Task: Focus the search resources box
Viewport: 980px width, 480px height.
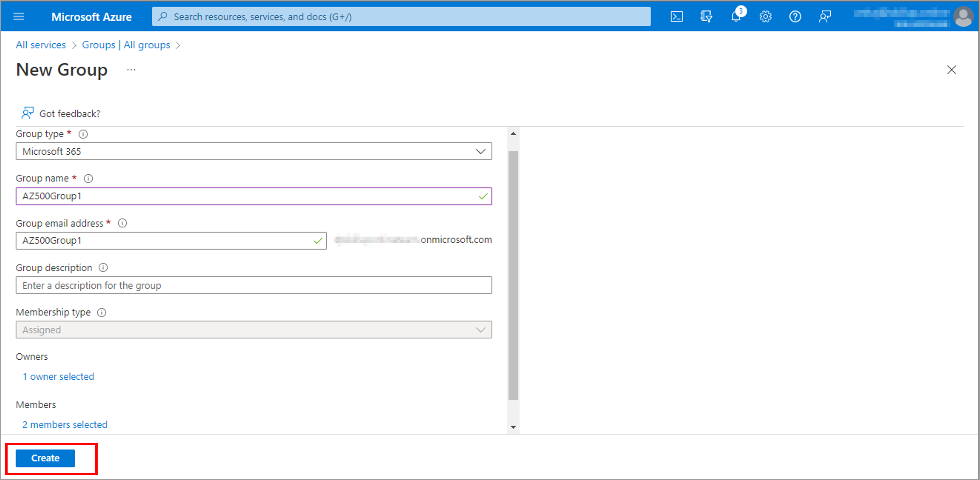Action: tap(401, 17)
